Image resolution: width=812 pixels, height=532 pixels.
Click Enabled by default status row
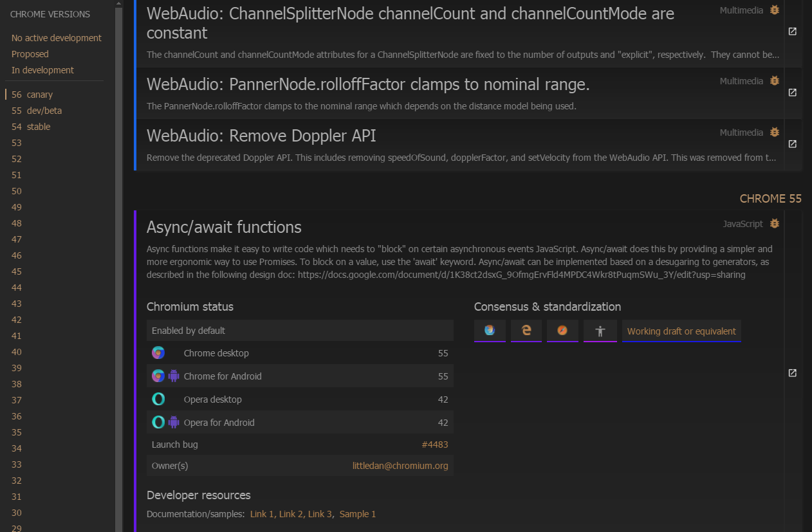pos(300,331)
